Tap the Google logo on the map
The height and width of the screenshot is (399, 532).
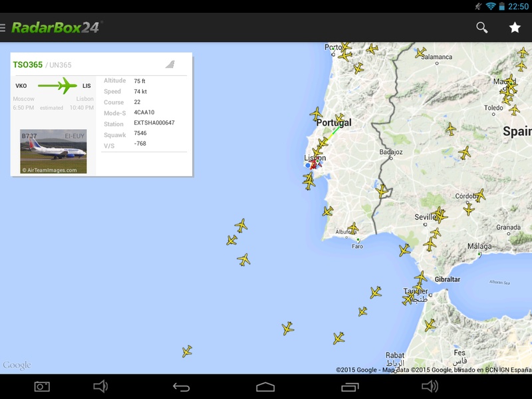tap(17, 365)
